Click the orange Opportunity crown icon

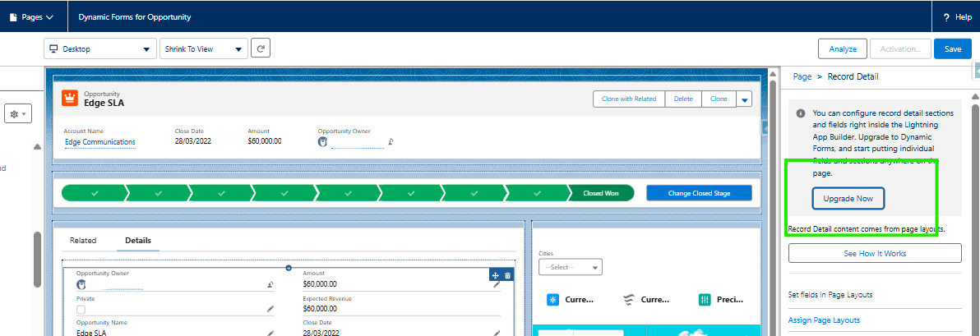click(70, 99)
